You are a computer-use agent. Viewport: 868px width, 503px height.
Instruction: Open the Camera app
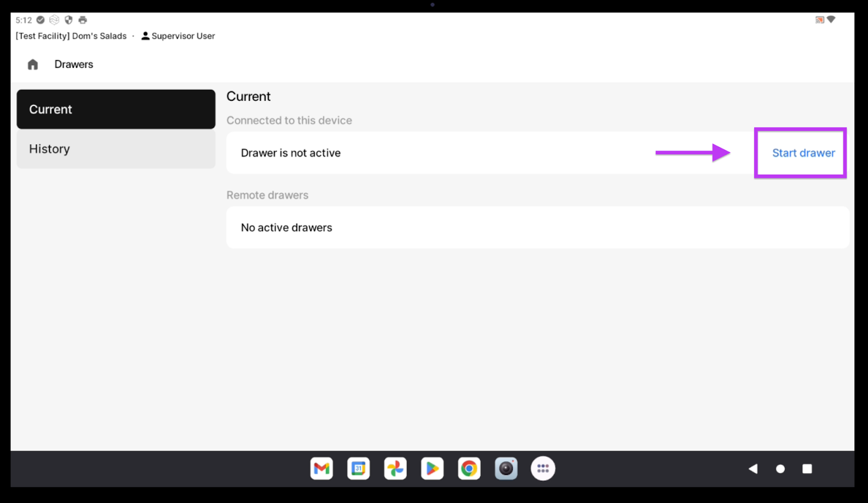pyautogui.click(x=506, y=468)
